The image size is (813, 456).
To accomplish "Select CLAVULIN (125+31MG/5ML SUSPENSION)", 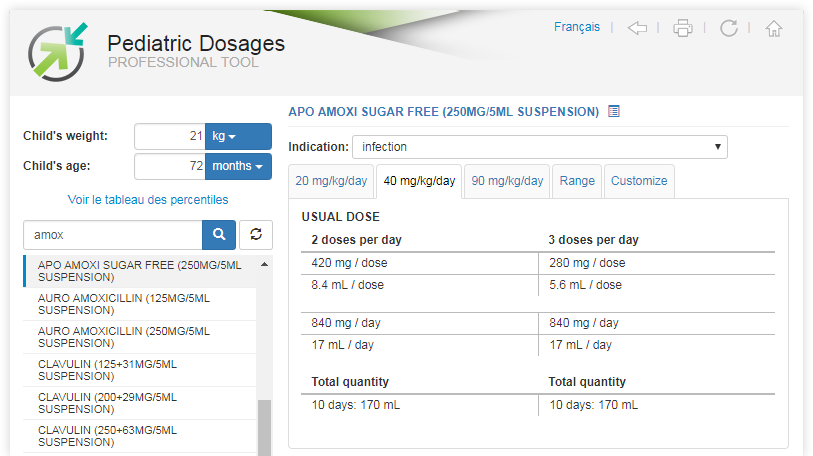I will coord(139,370).
